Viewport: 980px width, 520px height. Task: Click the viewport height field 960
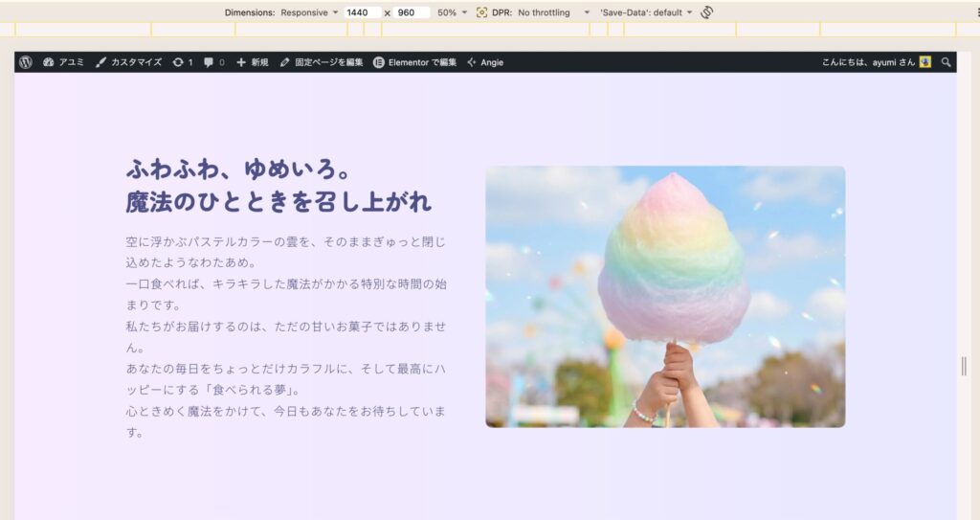pos(410,12)
